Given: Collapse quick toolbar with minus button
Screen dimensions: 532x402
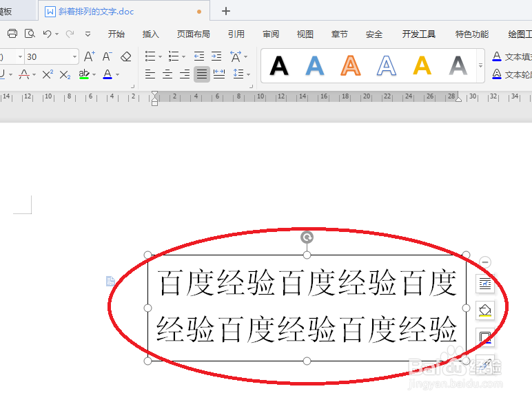Looking at the screenshot, I should coord(485,262).
